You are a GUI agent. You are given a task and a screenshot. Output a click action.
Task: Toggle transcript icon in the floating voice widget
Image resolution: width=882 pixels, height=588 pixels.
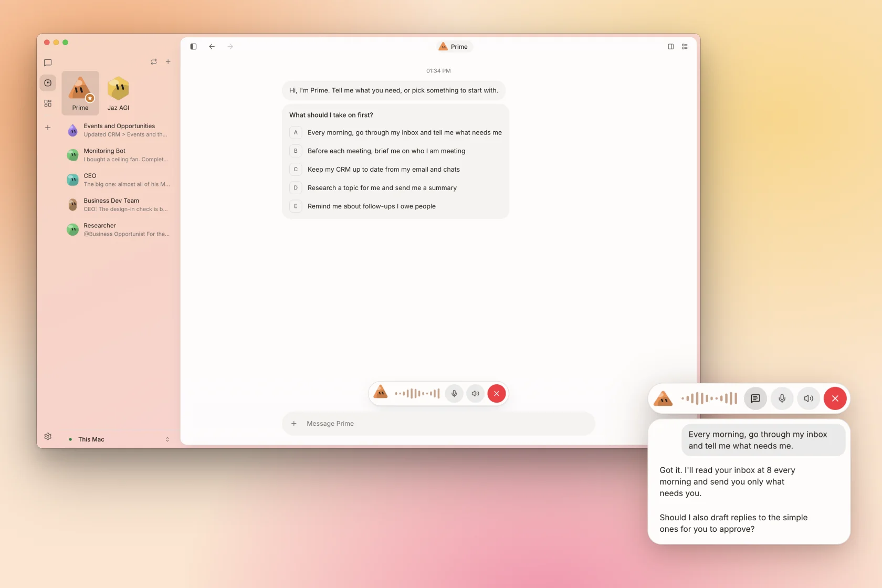click(x=755, y=398)
